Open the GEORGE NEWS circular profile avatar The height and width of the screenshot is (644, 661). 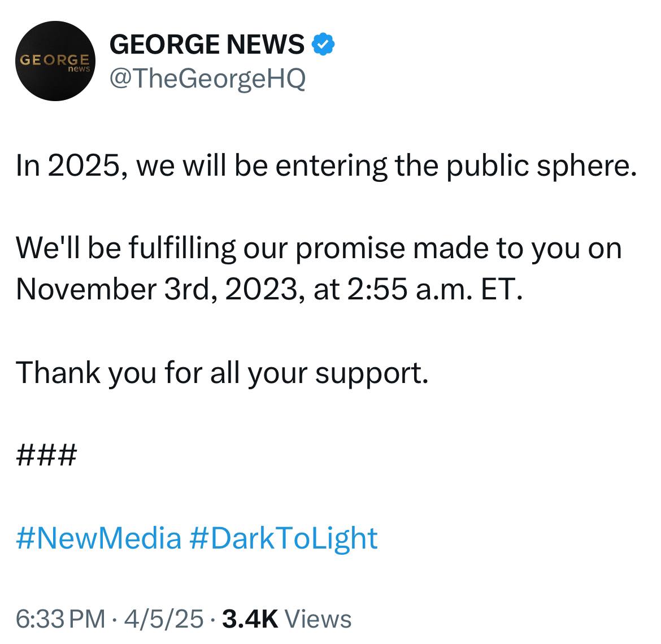pyautogui.click(x=55, y=61)
